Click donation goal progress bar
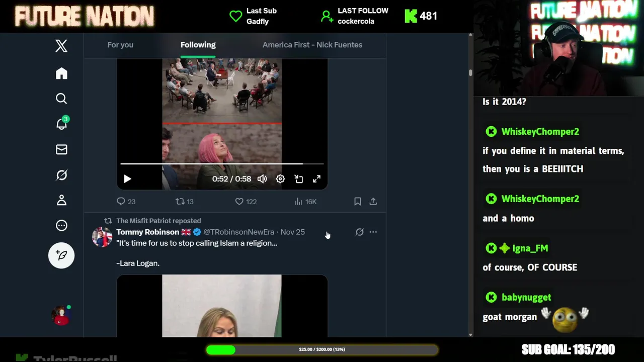Screen dimensions: 644x362 pos(322,349)
